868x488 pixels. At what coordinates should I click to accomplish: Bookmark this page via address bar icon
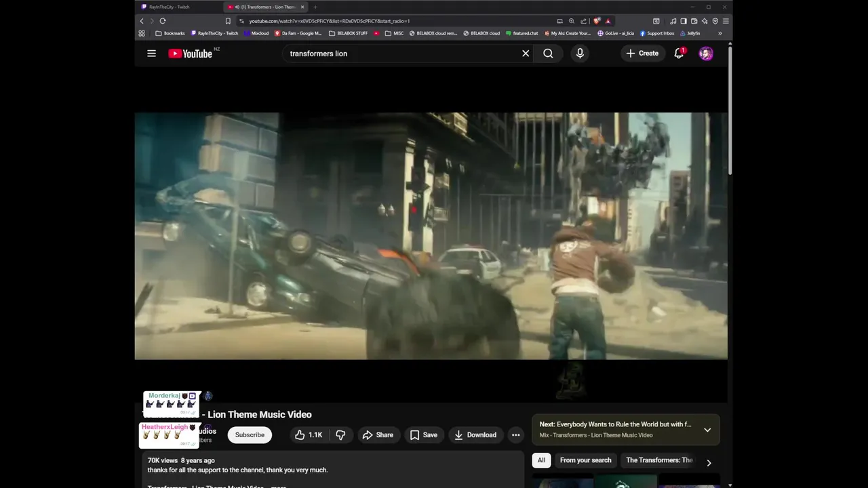228,21
